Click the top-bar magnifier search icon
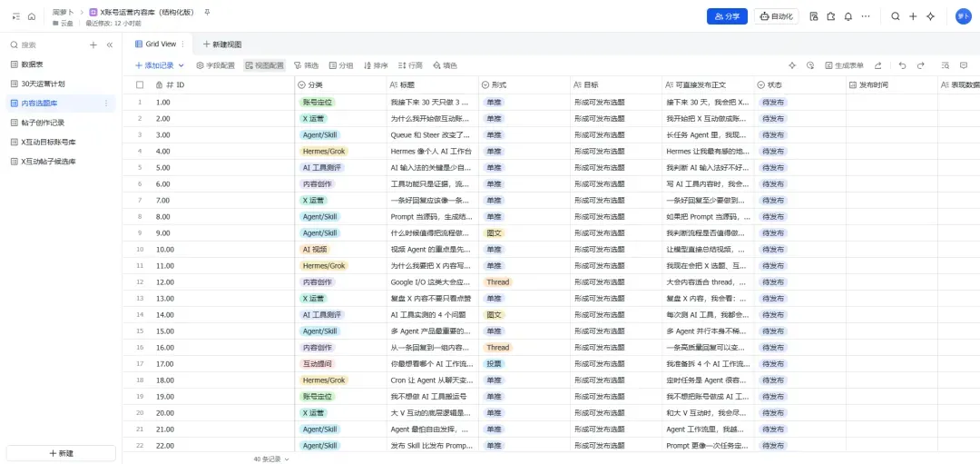This screenshot has width=980, height=464. tap(895, 16)
